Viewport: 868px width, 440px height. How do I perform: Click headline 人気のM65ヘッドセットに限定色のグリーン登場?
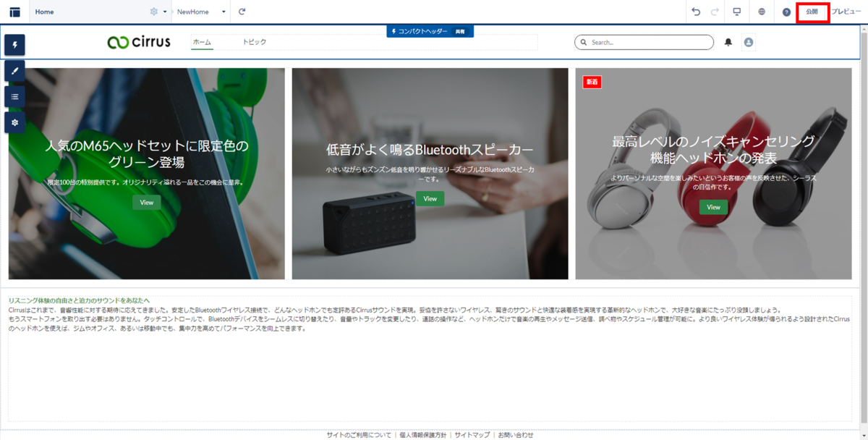[x=147, y=154]
